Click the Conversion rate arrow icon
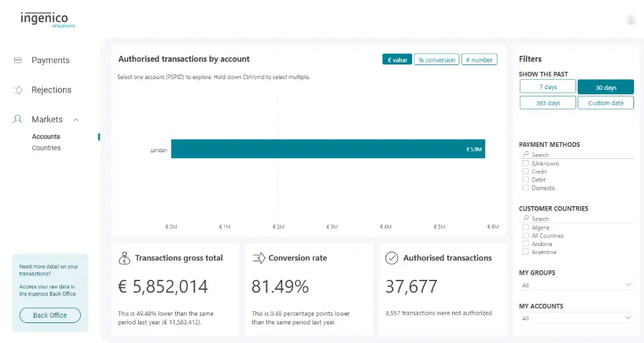 (x=259, y=258)
